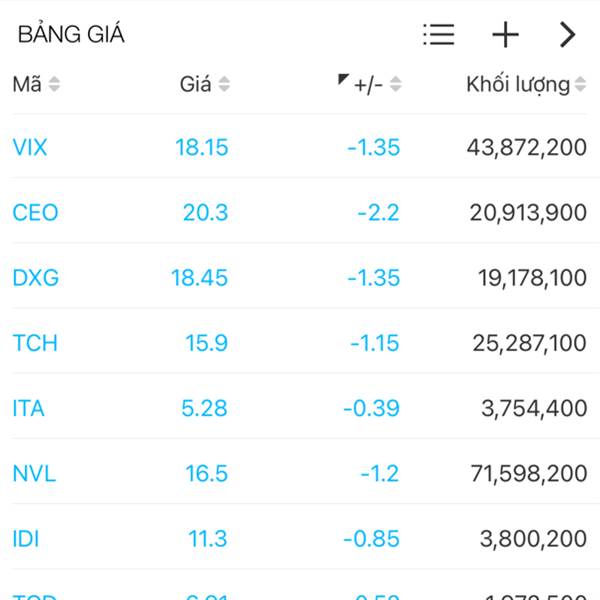This screenshot has width=600, height=600.
Task: Select the DXG stock row
Action: (300, 277)
